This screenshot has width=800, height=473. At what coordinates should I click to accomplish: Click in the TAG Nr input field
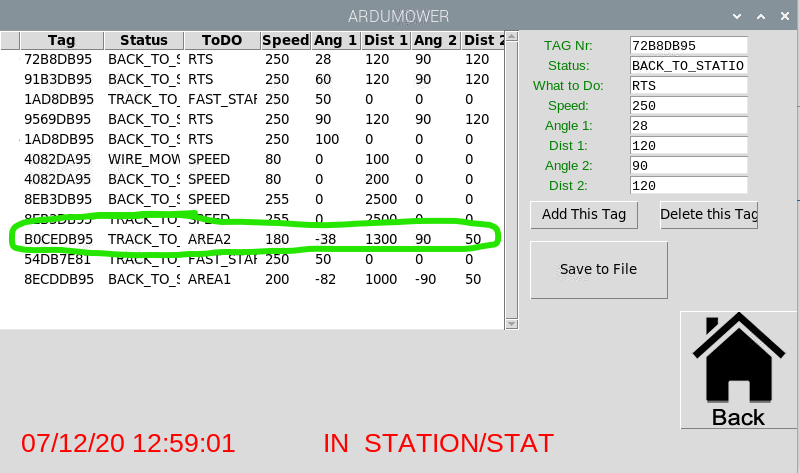[x=688, y=45]
